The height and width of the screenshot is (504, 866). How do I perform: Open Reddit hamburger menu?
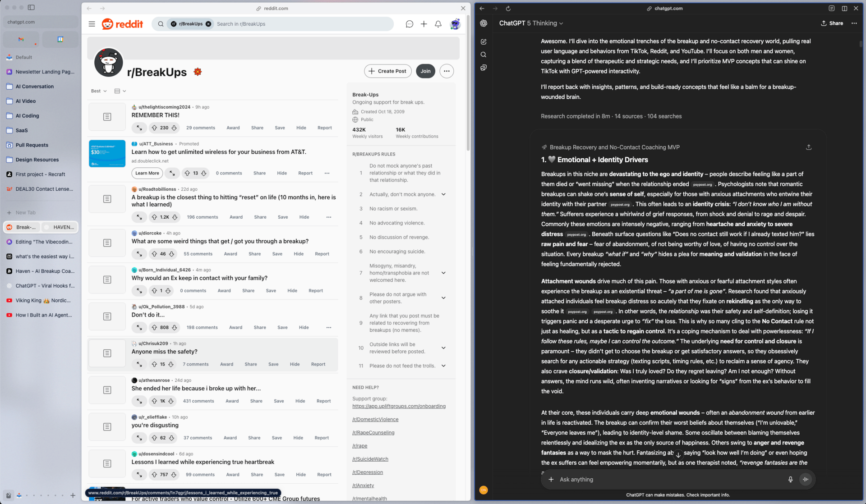(x=92, y=24)
